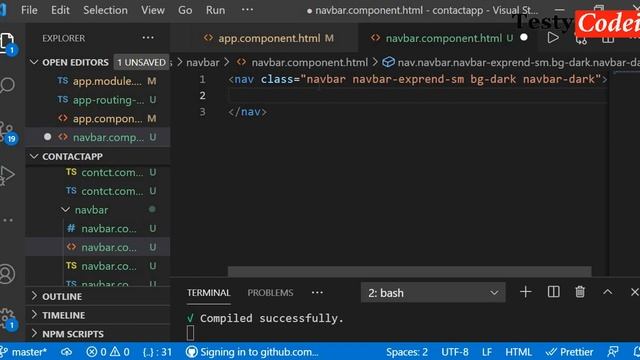Select the TERMINAL panel tab
Screen dimensions: 640x360
coord(209,293)
